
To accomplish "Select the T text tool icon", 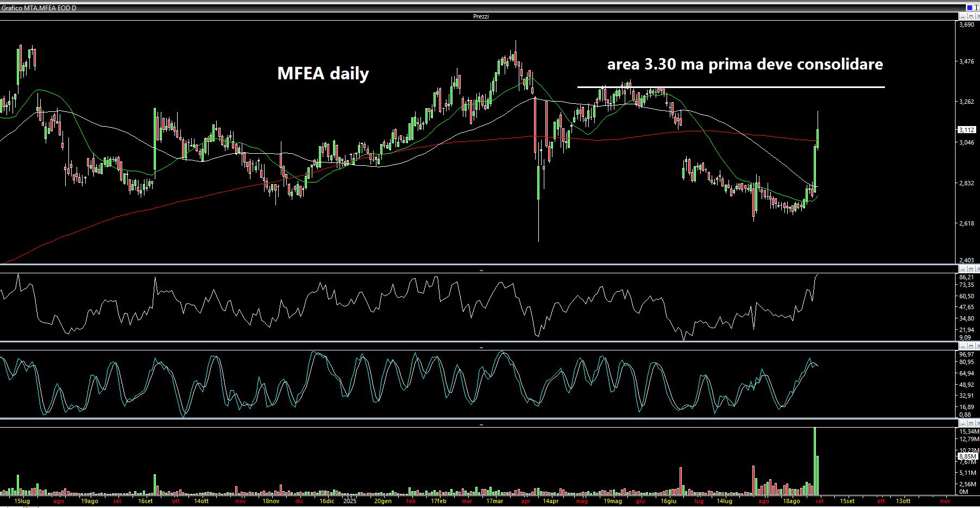I will pos(976,8).
